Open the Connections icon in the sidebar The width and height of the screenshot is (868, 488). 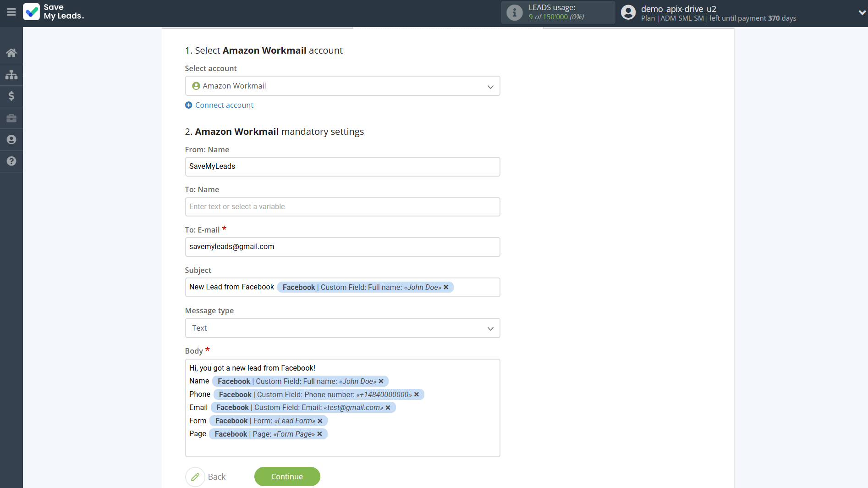pyautogui.click(x=11, y=74)
